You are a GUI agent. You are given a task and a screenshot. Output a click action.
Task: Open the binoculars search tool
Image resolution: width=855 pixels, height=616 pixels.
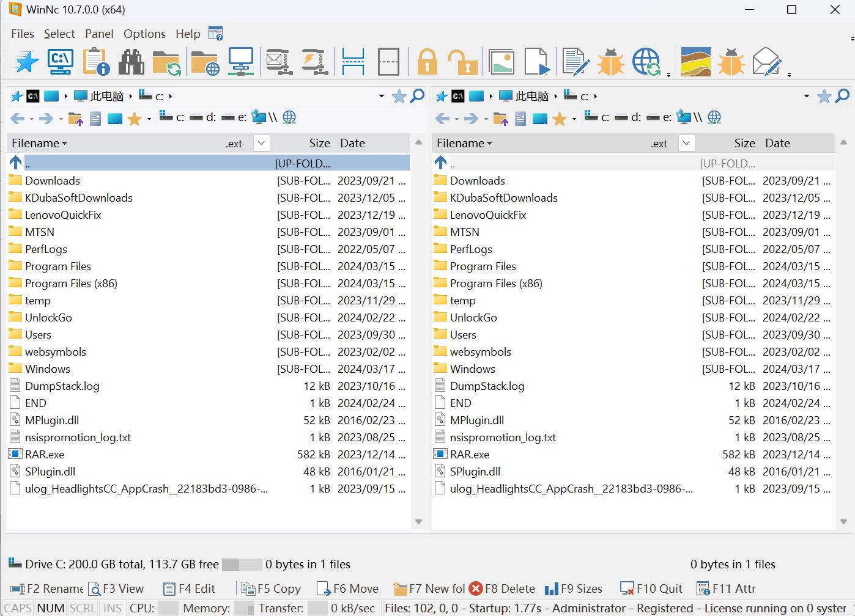click(131, 62)
